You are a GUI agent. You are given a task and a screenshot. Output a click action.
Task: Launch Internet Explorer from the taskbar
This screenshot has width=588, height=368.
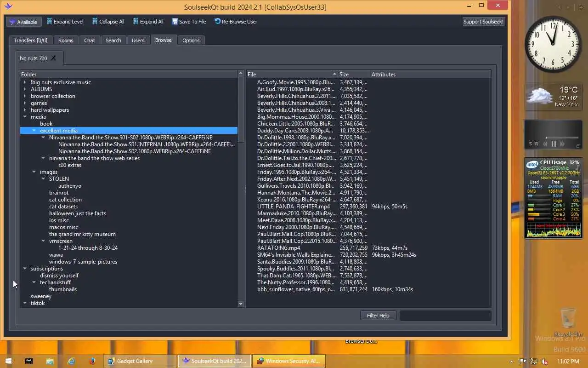pyautogui.click(x=71, y=361)
